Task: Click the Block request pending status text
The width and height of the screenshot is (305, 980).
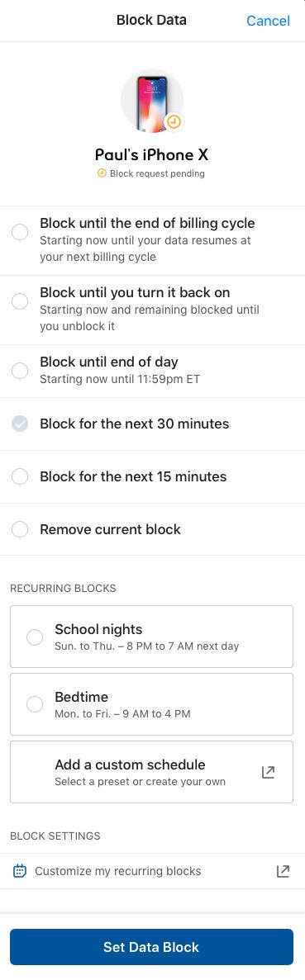Action: point(157,173)
